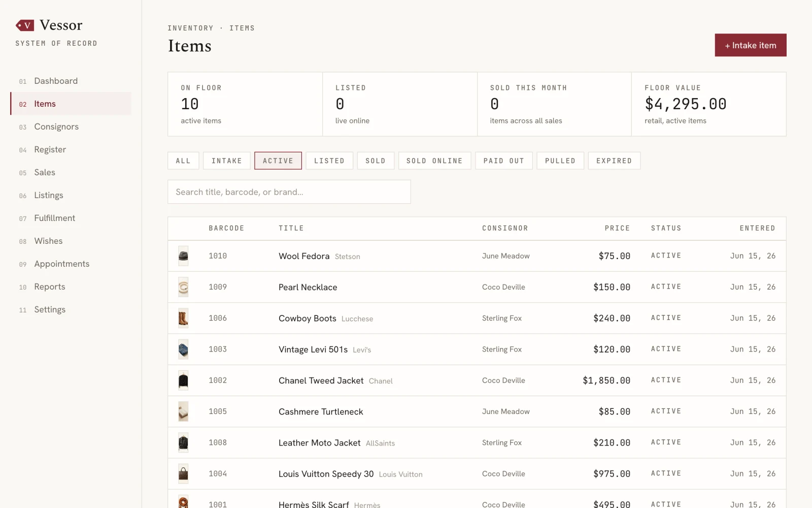This screenshot has height=508, width=812.
Task: Open the Consignors section
Action: [71, 126]
